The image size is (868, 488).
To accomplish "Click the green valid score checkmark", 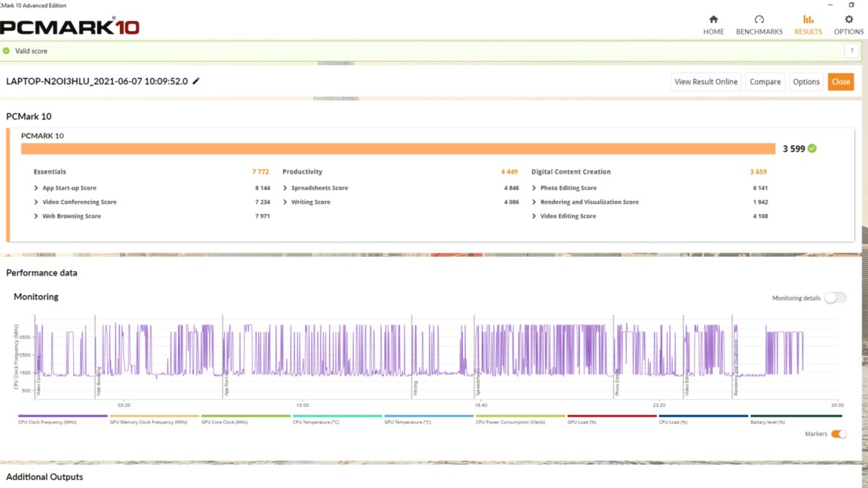I will coord(7,51).
